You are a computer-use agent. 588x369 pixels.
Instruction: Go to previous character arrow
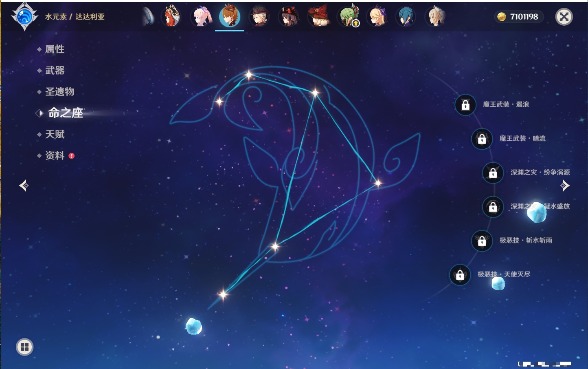coord(24,186)
